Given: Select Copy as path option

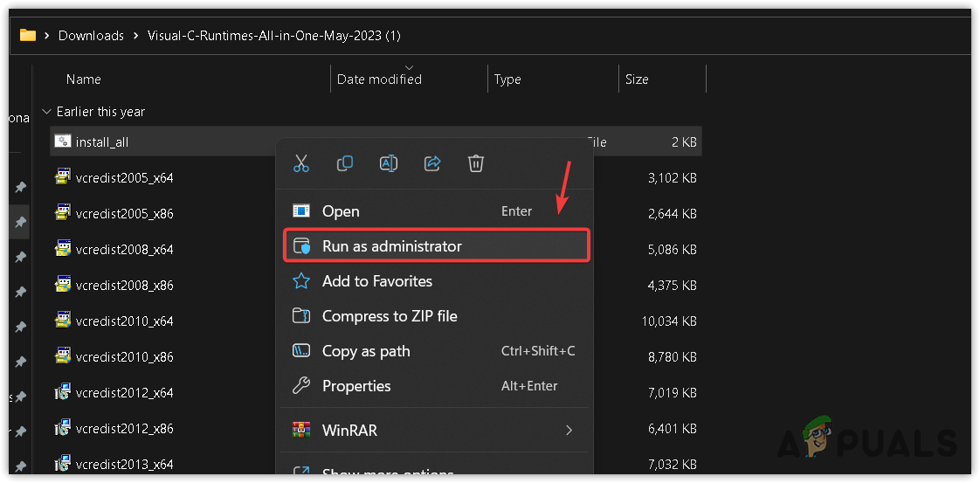Looking at the screenshot, I should point(366,351).
